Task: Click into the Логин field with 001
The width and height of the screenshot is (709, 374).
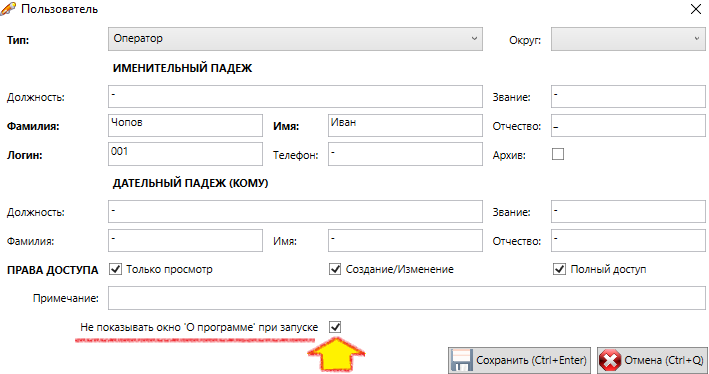Action: [x=185, y=154]
